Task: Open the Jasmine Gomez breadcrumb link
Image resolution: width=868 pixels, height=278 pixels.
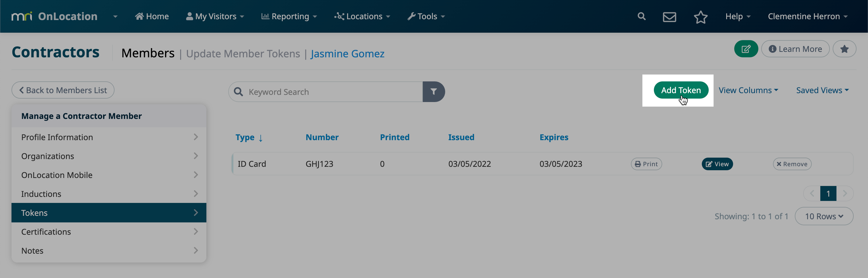Action: coord(347,54)
